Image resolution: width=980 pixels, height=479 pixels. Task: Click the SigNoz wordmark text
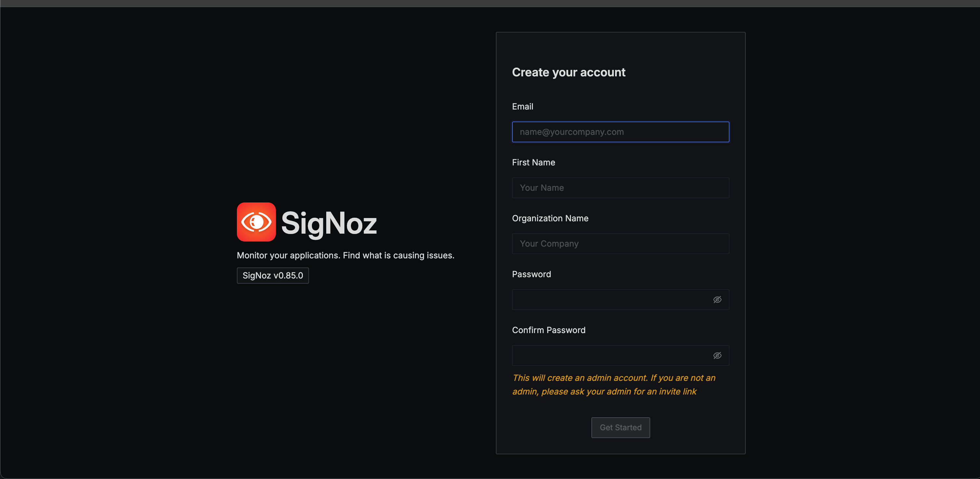point(329,223)
